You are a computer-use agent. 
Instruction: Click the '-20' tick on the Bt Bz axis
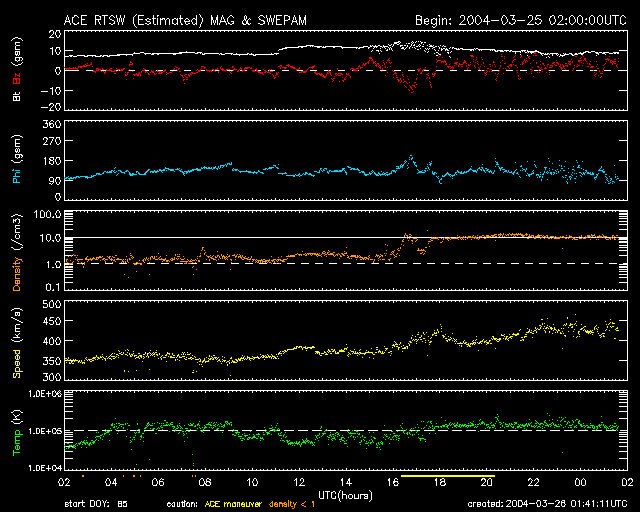[51, 107]
